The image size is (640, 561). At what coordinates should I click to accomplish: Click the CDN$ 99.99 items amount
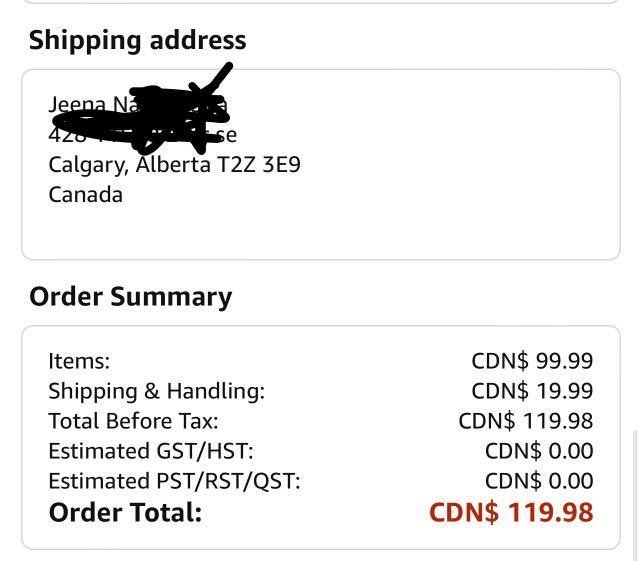tap(532, 361)
